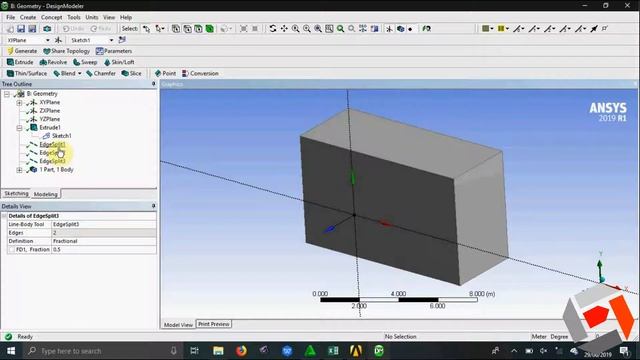Screen dimensions: 640x360
Task: Click the Skin/Loft tool icon
Action: click(x=107, y=62)
